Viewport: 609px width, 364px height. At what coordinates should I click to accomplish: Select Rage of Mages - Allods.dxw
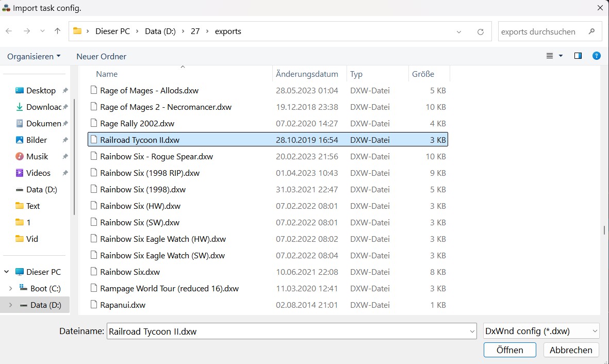pos(268,91)
